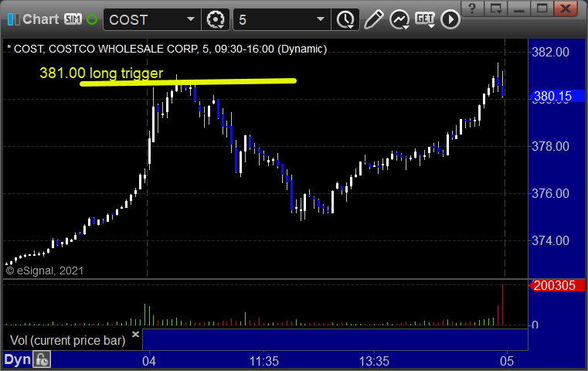Toggle the fx lock icon next to Dyn

point(42,359)
